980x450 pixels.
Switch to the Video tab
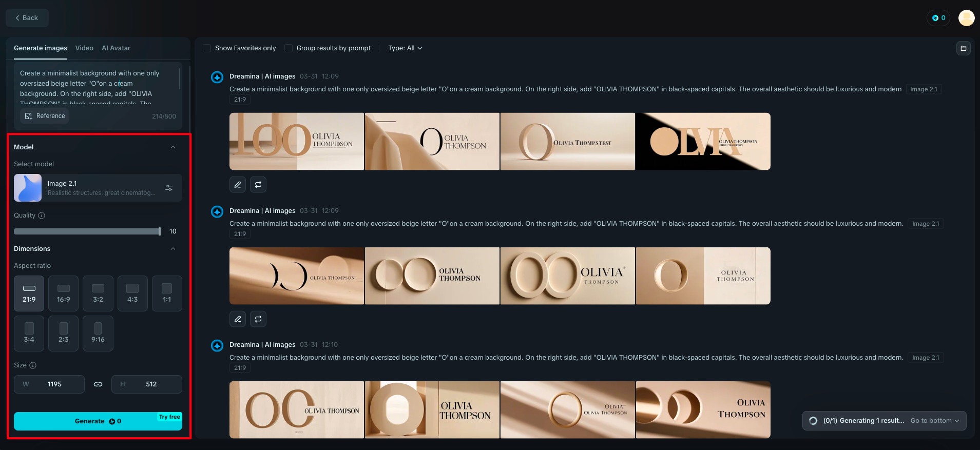[84, 48]
